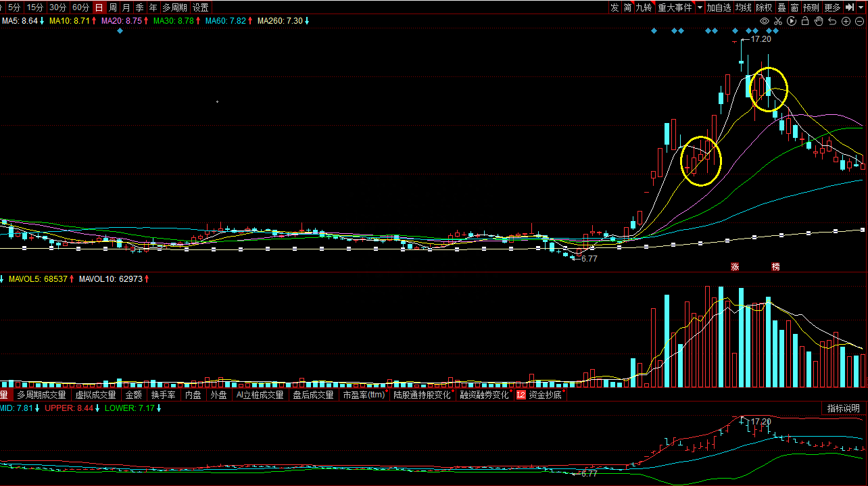Image resolution: width=868 pixels, height=486 pixels.
Task: Click 重大事件 button
Action: pyautogui.click(x=676, y=7)
